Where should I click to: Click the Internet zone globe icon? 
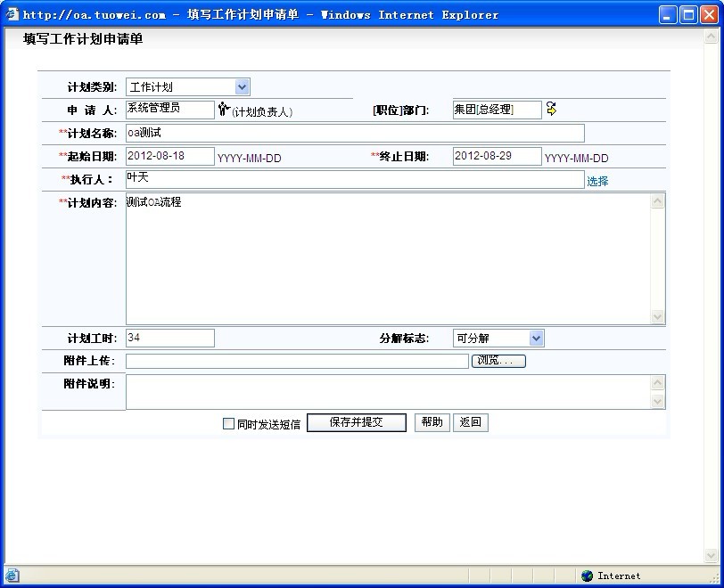tap(587, 576)
